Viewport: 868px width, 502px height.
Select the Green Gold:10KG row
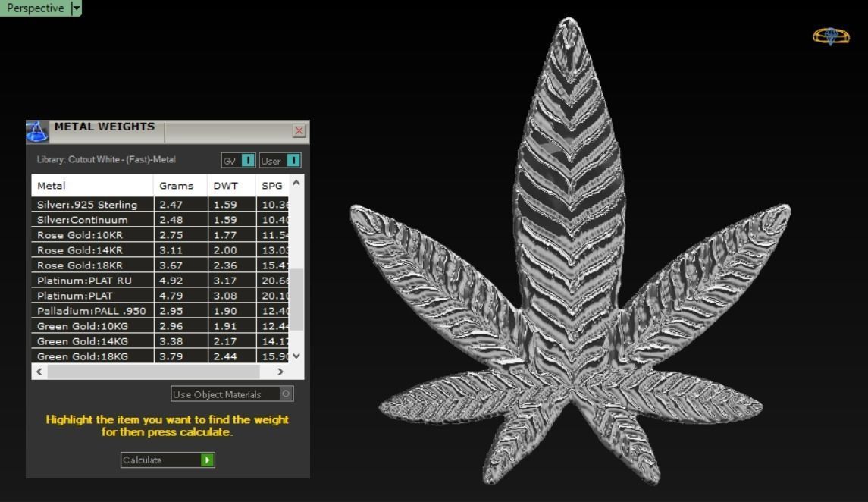[x=160, y=326]
